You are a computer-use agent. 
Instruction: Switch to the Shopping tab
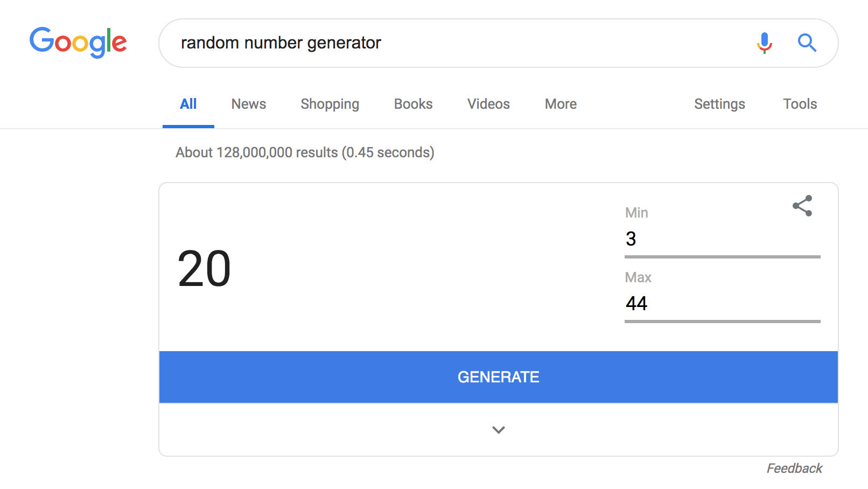(330, 104)
